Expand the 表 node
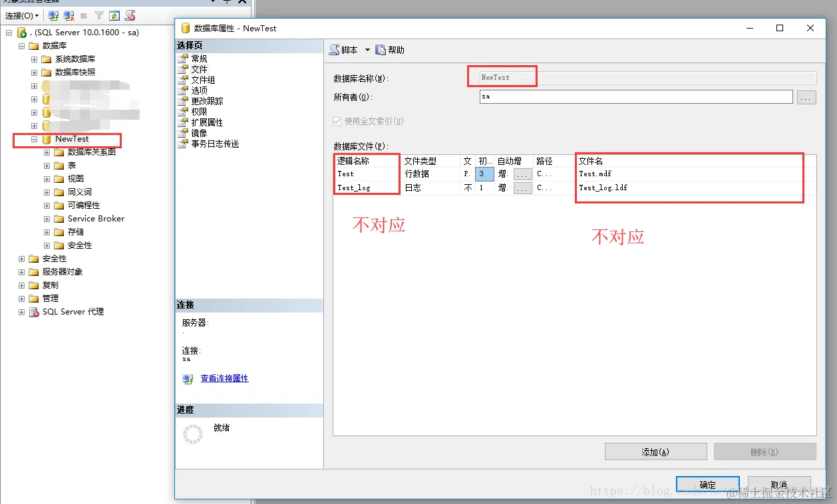 (47, 166)
